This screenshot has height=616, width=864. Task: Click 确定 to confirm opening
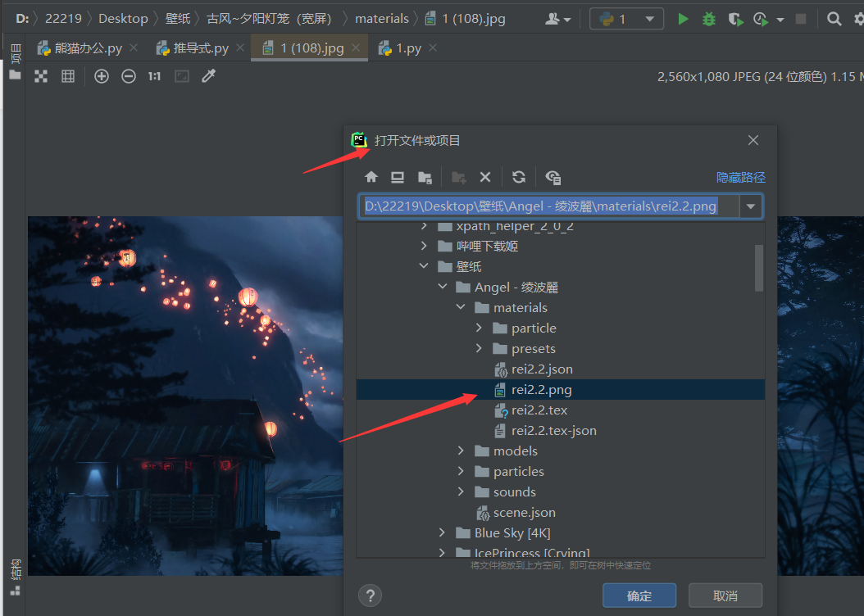point(639,596)
